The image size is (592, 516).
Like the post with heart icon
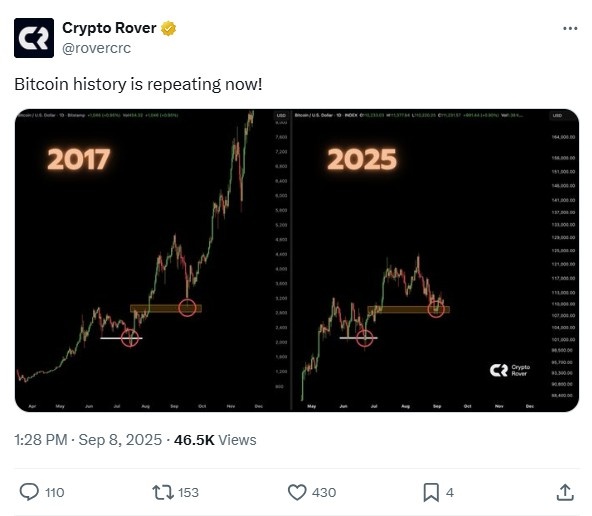coord(297,492)
